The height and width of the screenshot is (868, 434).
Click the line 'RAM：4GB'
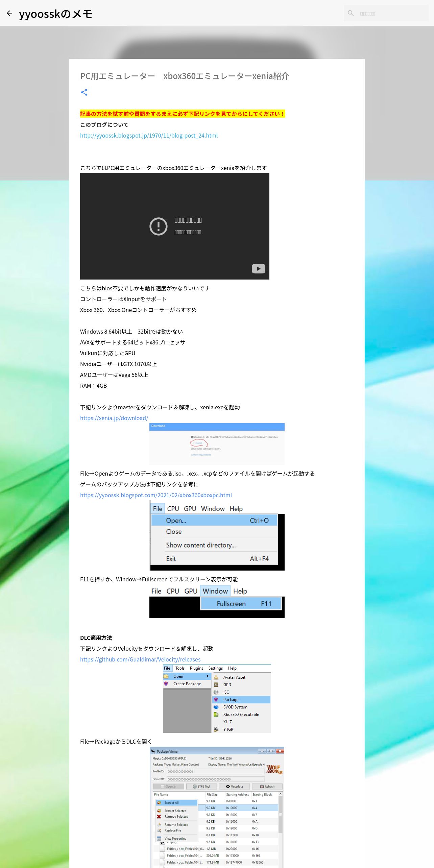pos(93,386)
